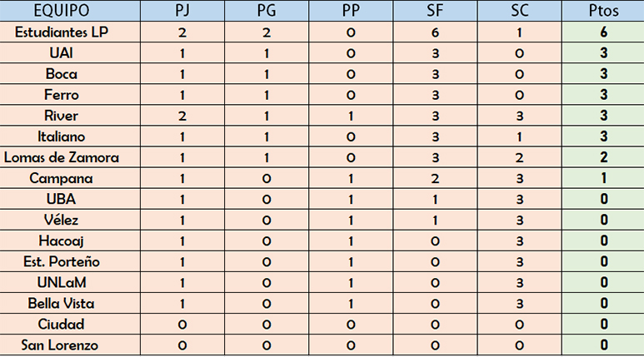Screen dimensions: 644x357
Task: Click Estudiantes LP points value 6
Action: pyautogui.click(x=603, y=32)
